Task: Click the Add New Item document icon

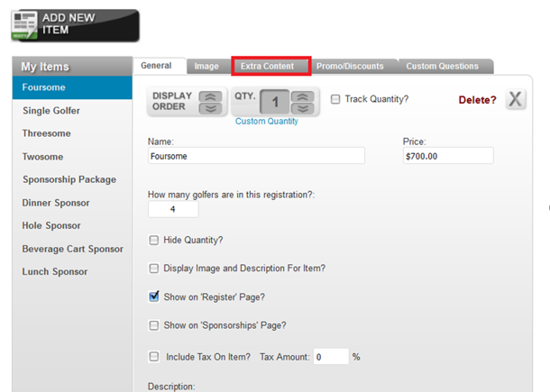Action: (x=24, y=25)
